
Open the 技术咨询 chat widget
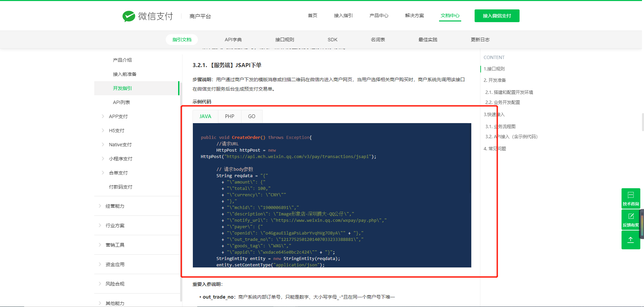[x=631, y=198]
